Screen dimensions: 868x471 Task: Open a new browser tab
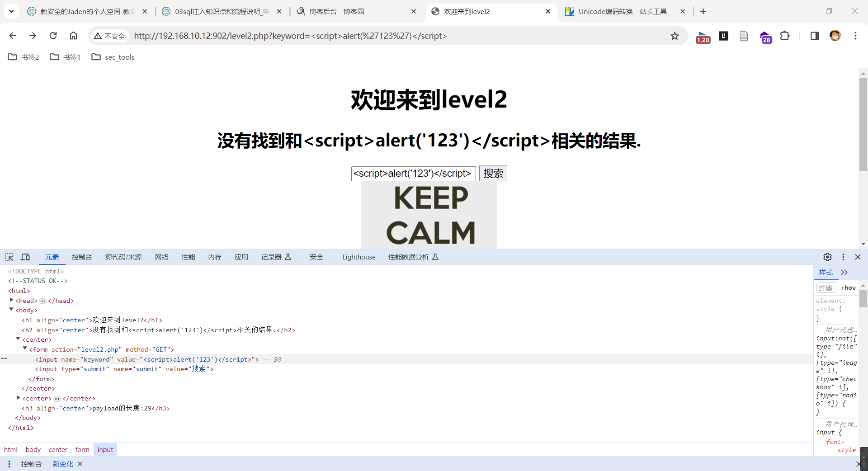(x=703, y=11)
